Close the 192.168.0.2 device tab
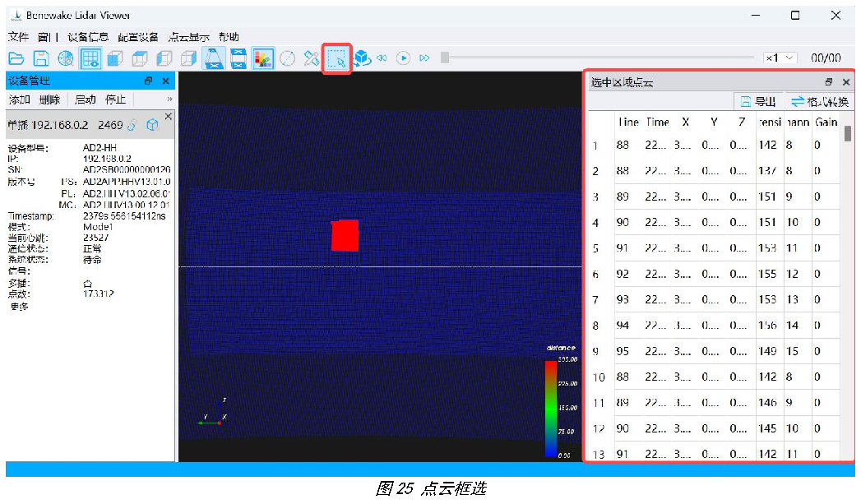 point(169,117)
